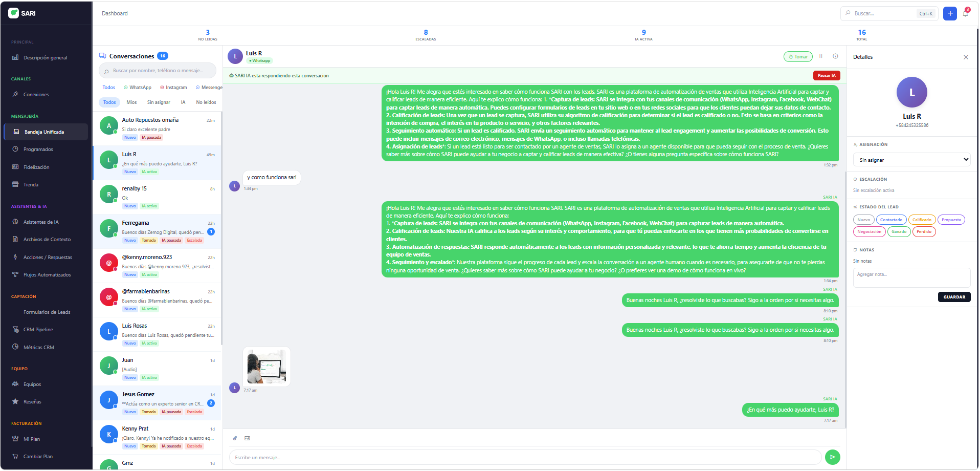Show IA filter conversations
The width and height of the screenshot is (980, 471).
pos(183,102)
